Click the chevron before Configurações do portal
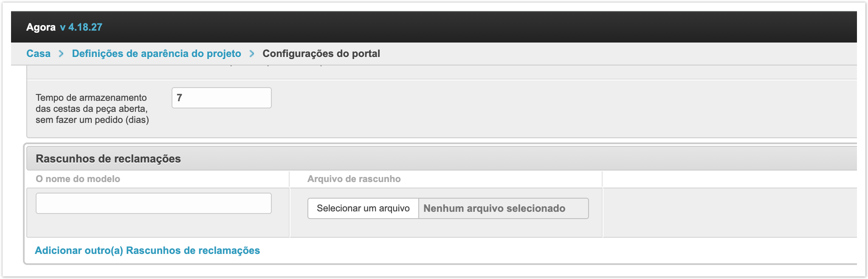This screenshot has width=868, height=279. click(x=252, y=54)
